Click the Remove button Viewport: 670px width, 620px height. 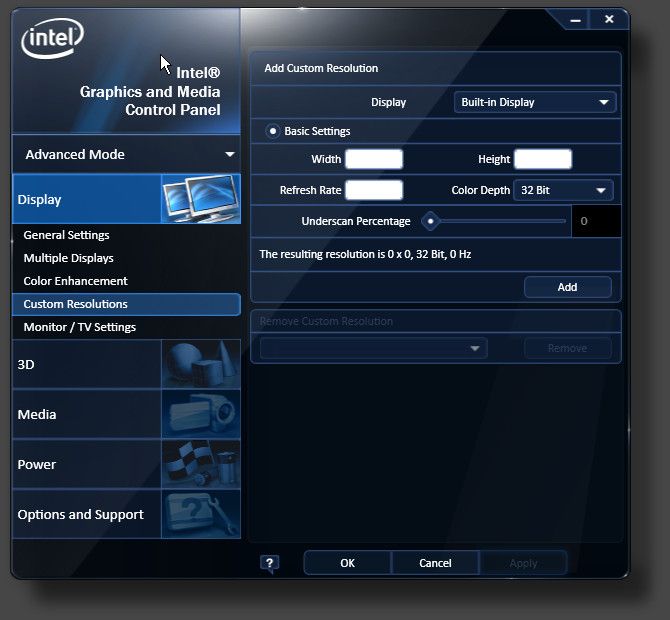[567, 348]
